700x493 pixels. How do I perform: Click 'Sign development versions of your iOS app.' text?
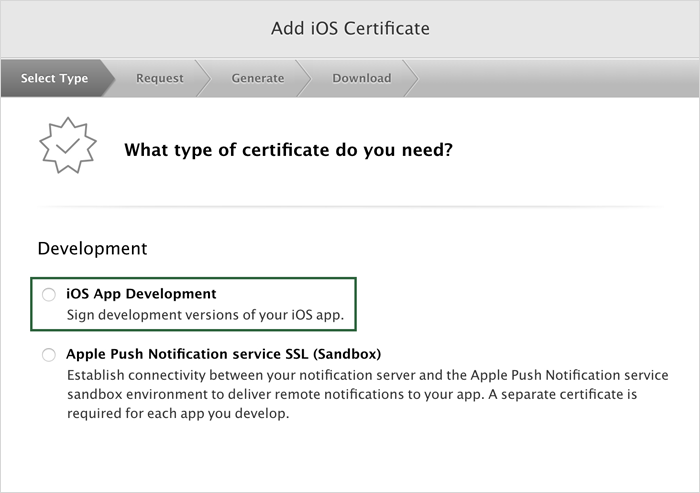point(205,315)
